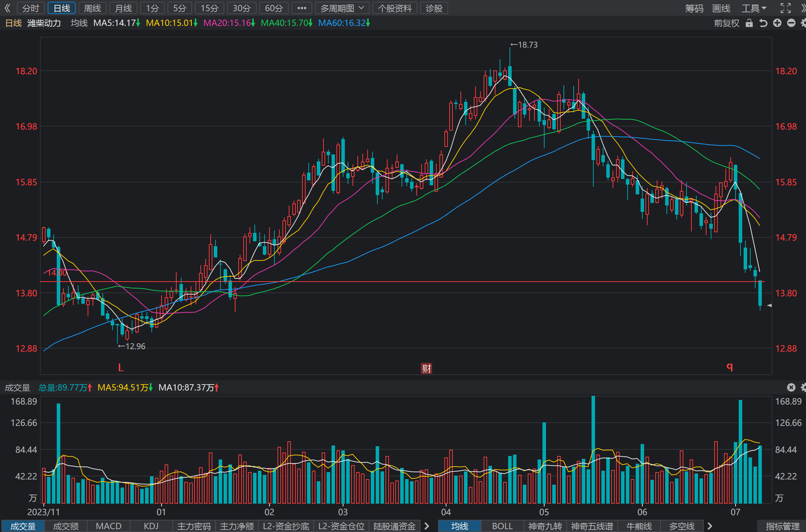
Task: Open 指标管理 indicator management
Action: [782, 526]
